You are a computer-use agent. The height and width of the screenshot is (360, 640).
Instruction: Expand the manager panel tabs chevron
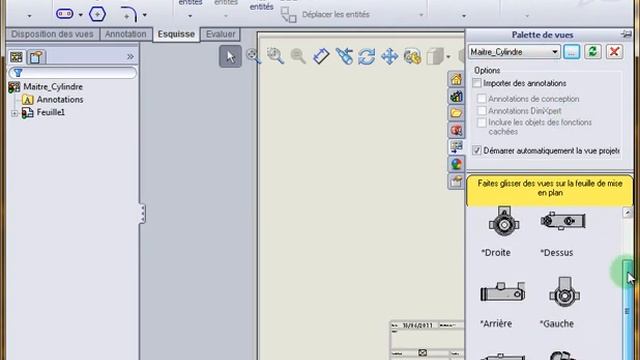pyautogui.click(x=130, y=56)
